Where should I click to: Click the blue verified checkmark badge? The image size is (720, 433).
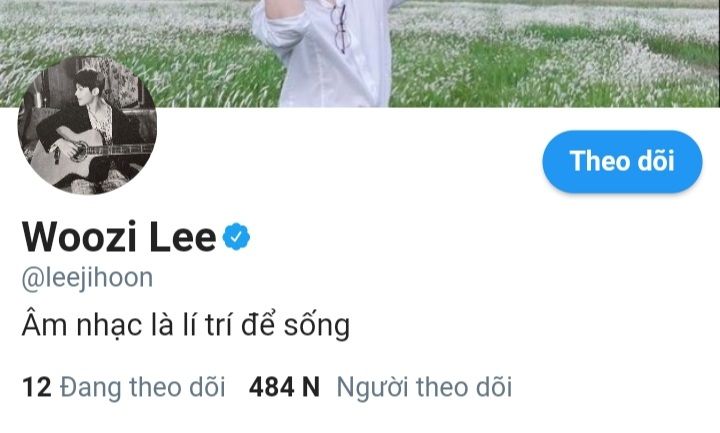(236, 236)
